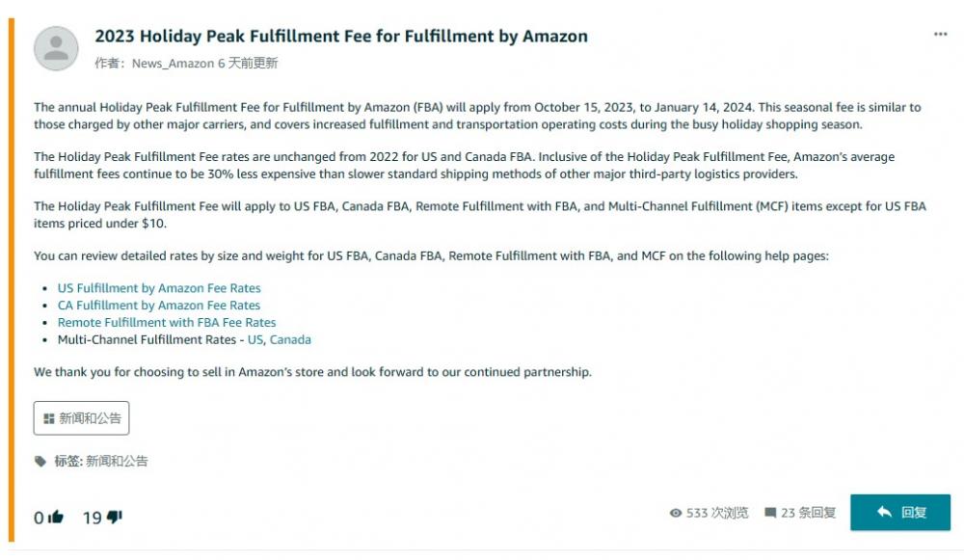
Task: Click the 新闻和公告 category button
Action: click(81, 418)
